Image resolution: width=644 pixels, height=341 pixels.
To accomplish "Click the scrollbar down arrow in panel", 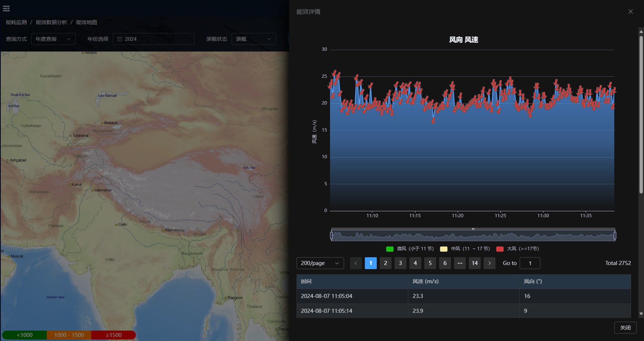I will (641, 314).
